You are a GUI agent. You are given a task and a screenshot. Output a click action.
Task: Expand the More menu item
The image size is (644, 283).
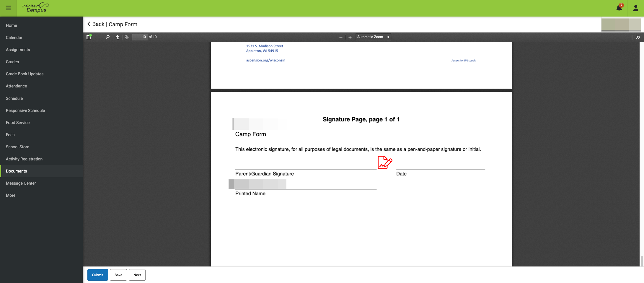click(41, 195)
